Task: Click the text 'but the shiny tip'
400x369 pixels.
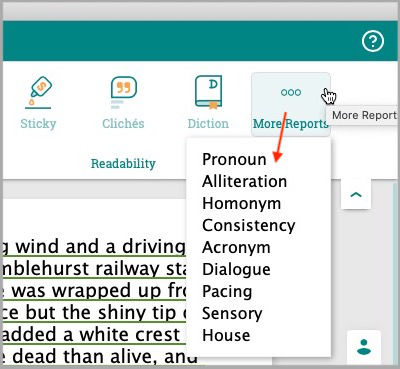Action: tap(101, 313)
